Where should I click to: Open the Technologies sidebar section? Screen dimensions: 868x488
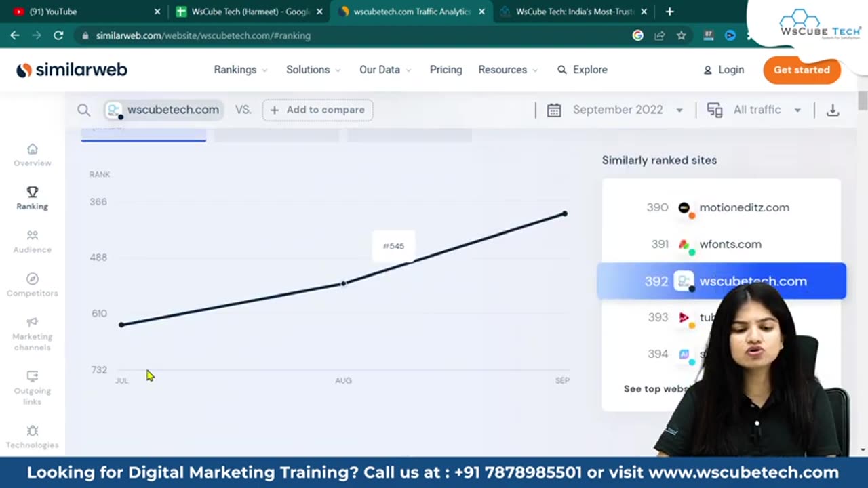point(32,436)
